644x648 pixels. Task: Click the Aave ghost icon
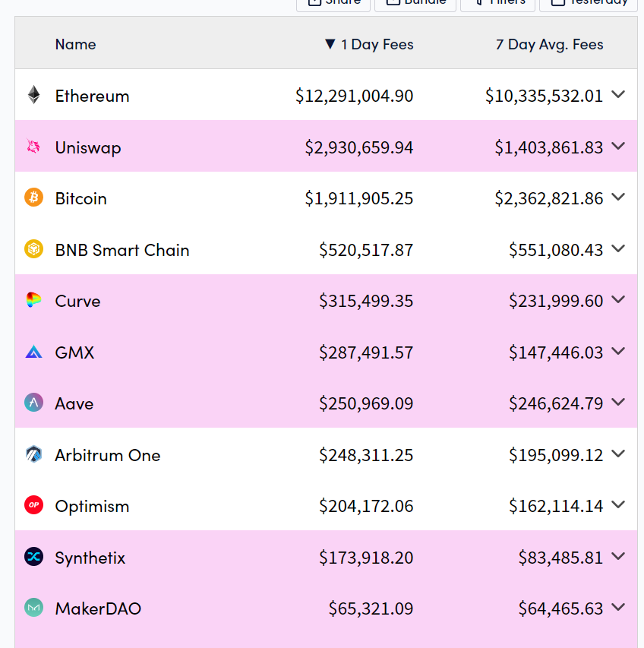pos(34,403)
